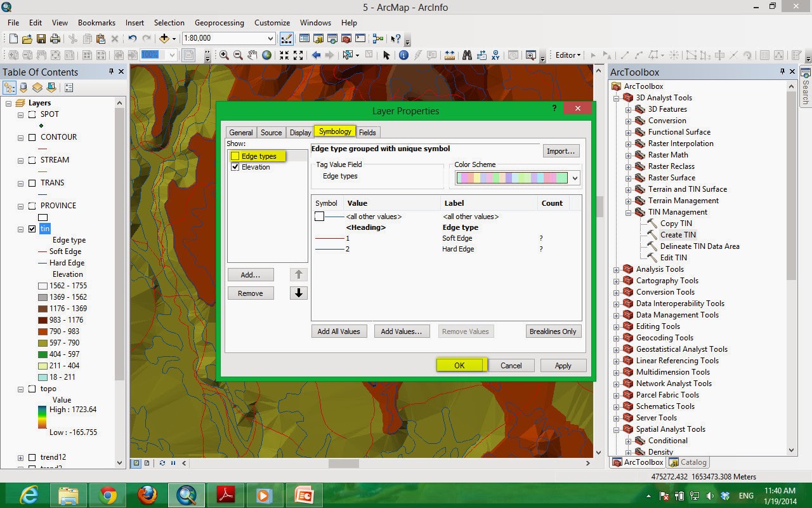Choose the Select Elements arrow tool

[x=386, y=55]
